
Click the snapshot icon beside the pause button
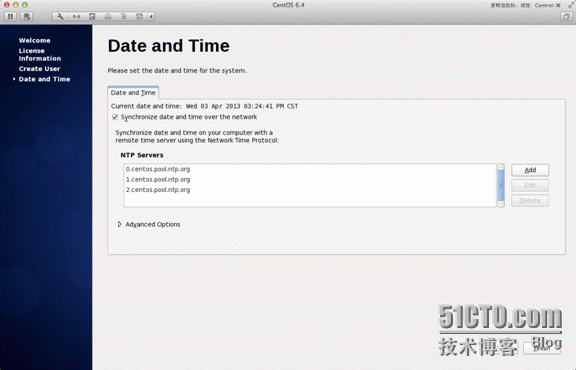26,17
